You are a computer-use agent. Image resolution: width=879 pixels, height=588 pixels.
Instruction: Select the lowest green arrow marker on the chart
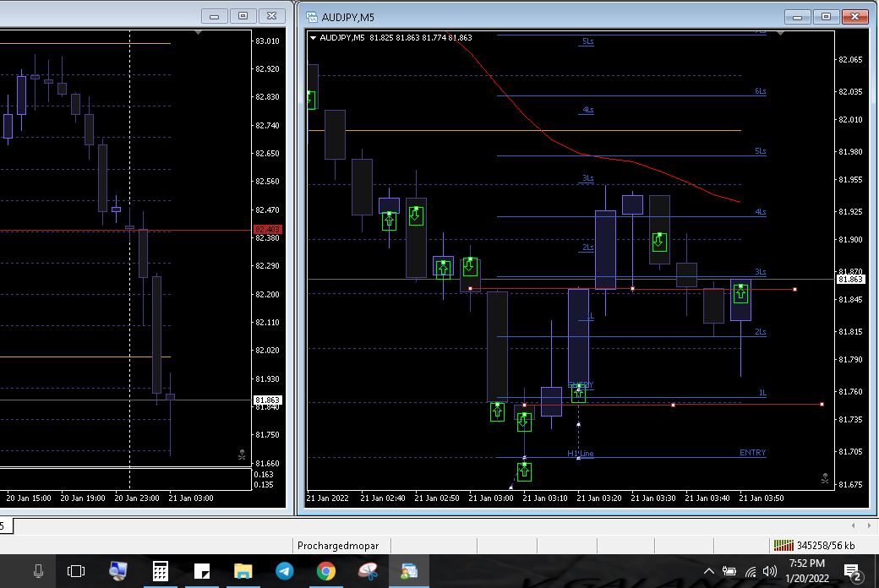pyautogui.click(x=524, y=471)
